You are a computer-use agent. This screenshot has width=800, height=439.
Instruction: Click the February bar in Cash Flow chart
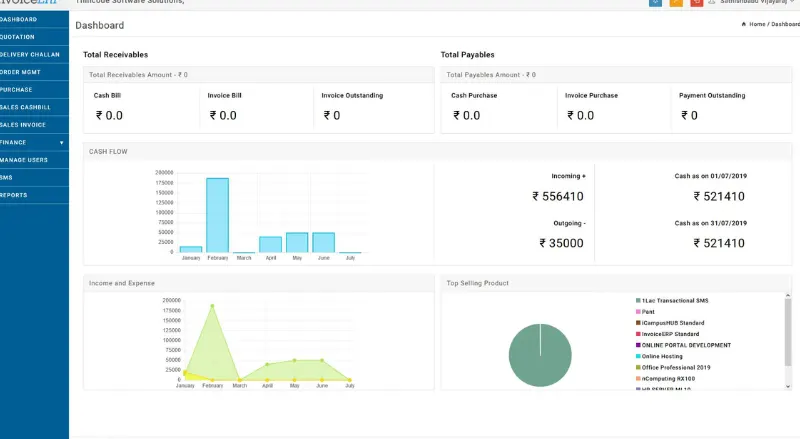(217, 215)
